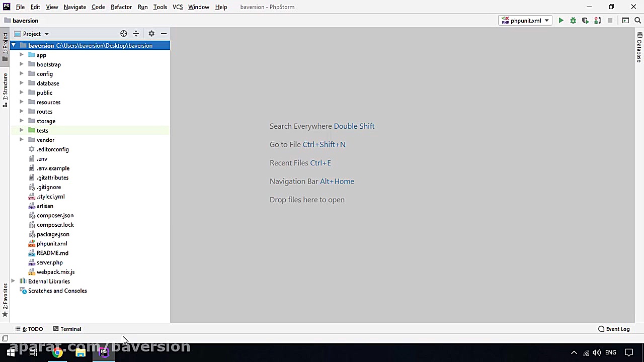The height and width of the screenshot is (362, 644).
Task: Expand the External Libraries node
Action: click(14, 282)
